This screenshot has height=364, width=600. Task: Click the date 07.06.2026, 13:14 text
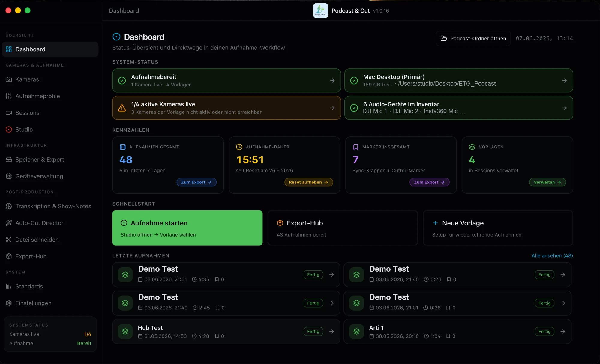tap(544, 38)
